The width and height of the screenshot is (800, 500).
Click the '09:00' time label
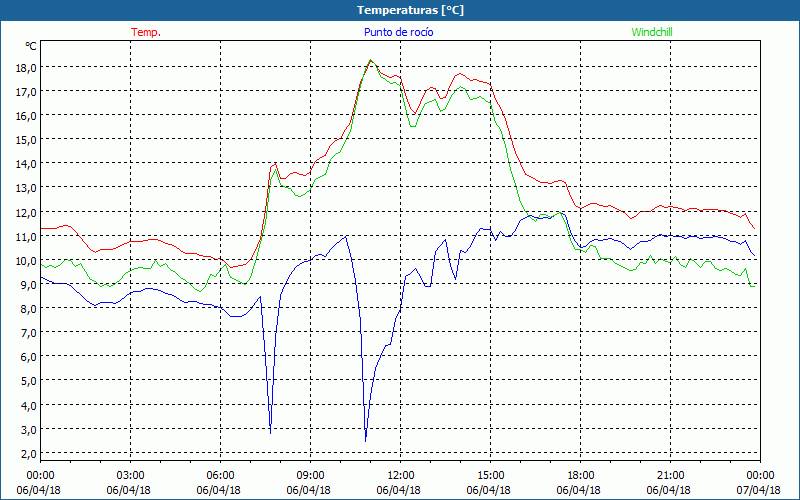[x=311, y=476]
